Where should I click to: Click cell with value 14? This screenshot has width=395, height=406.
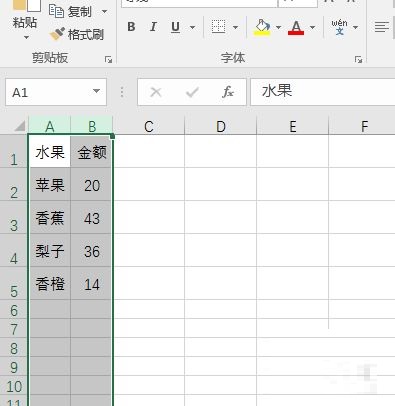pyautogui.click(x=92, y=283)
